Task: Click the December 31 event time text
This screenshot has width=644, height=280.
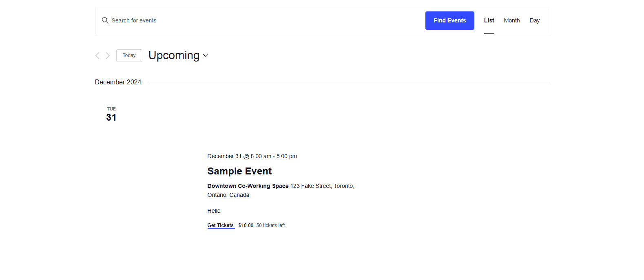Action: 252,156
